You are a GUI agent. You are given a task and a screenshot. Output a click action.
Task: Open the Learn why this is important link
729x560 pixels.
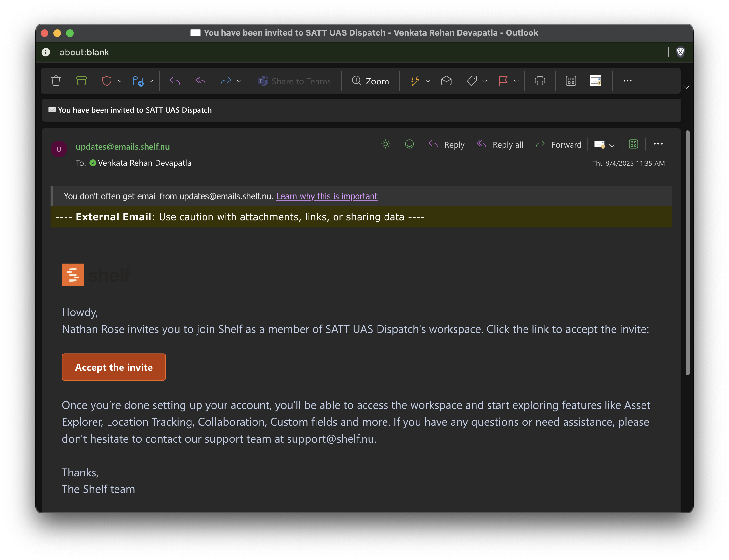click(x=326, y=196)
